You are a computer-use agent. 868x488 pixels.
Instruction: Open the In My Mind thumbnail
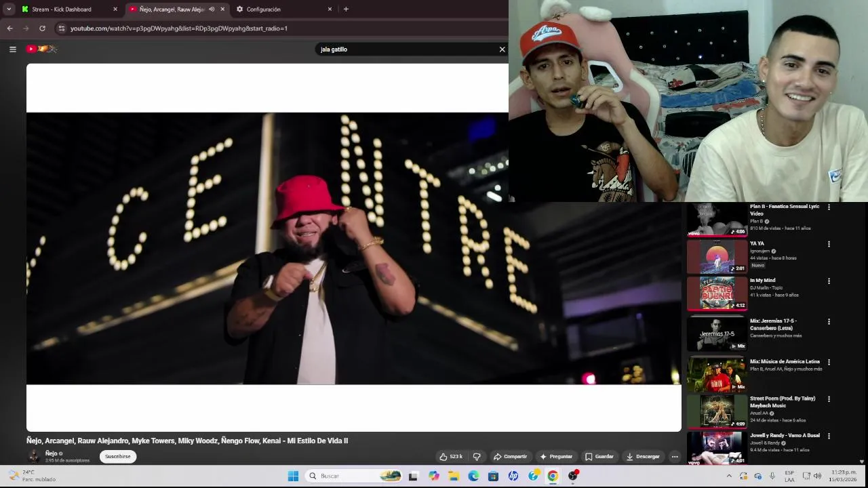tap(717, 293)
